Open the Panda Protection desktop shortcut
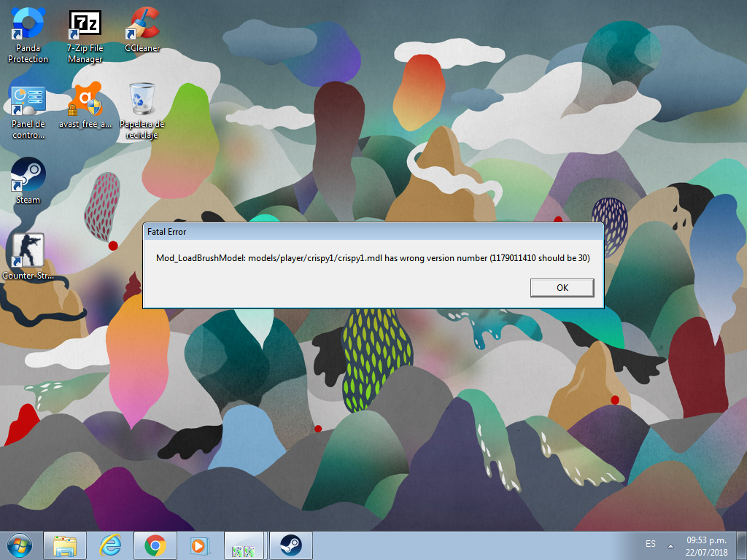 coord(28,36)
